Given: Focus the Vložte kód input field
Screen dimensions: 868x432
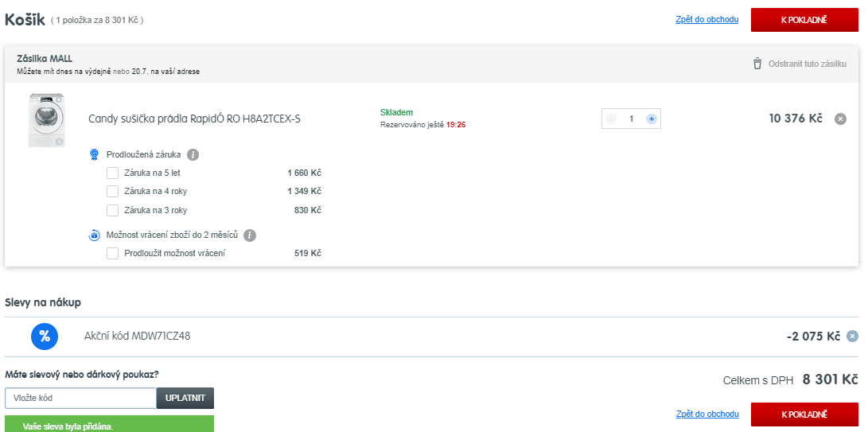Looking at the screenshot, I should (81, 398).
